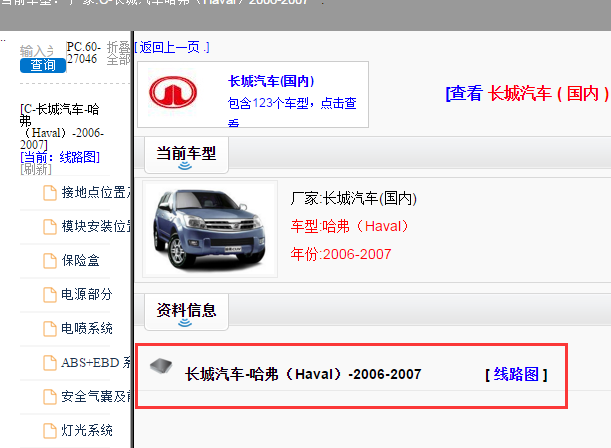Open the 保险盒 tree item

[x=80, y=260]
